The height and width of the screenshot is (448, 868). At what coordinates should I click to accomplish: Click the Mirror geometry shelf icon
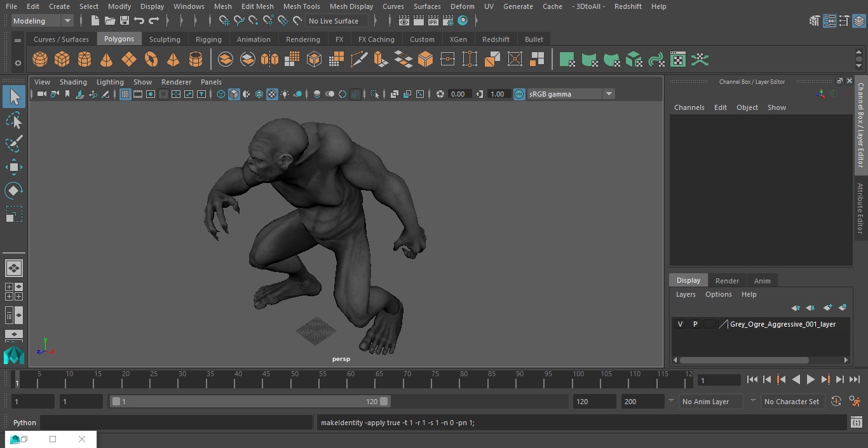click(x=269, y=60)
